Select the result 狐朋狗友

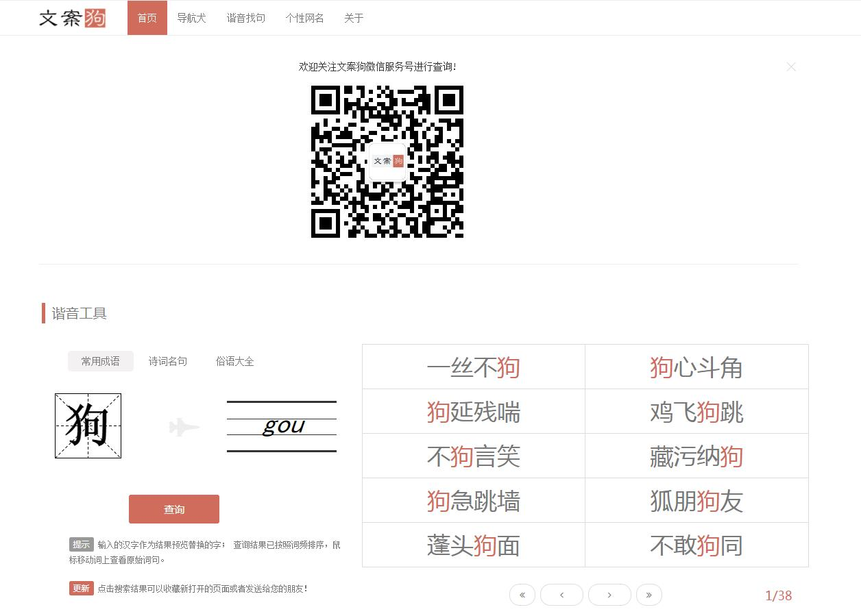coord(696,501)
